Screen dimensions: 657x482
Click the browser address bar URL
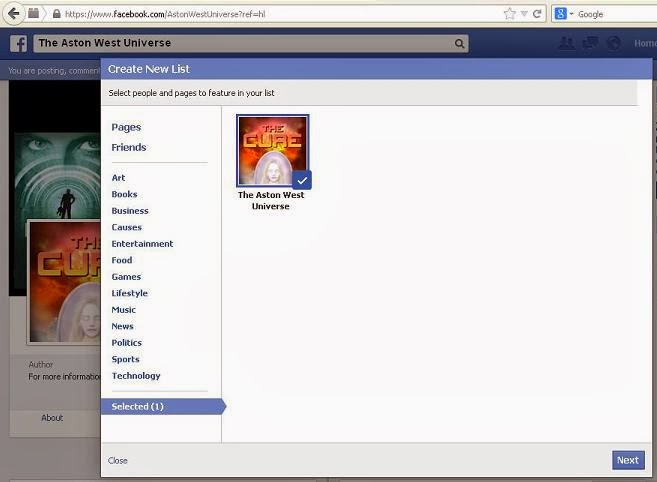coord(165,14)
